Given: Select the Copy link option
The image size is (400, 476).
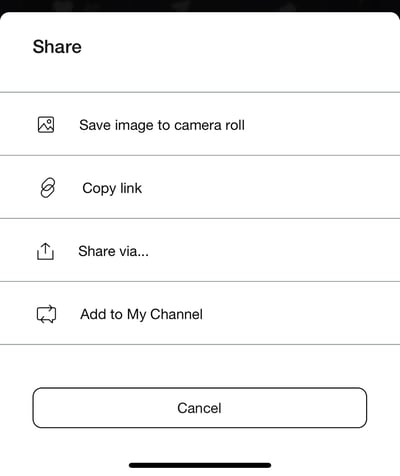Looking at the screenshot, I should point(200,187).
